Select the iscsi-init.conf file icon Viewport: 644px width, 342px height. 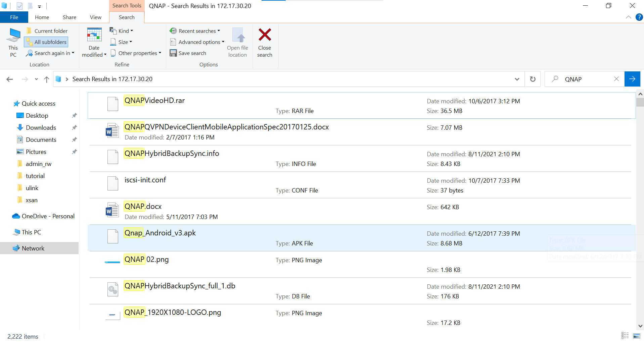[x=113, y=183]
